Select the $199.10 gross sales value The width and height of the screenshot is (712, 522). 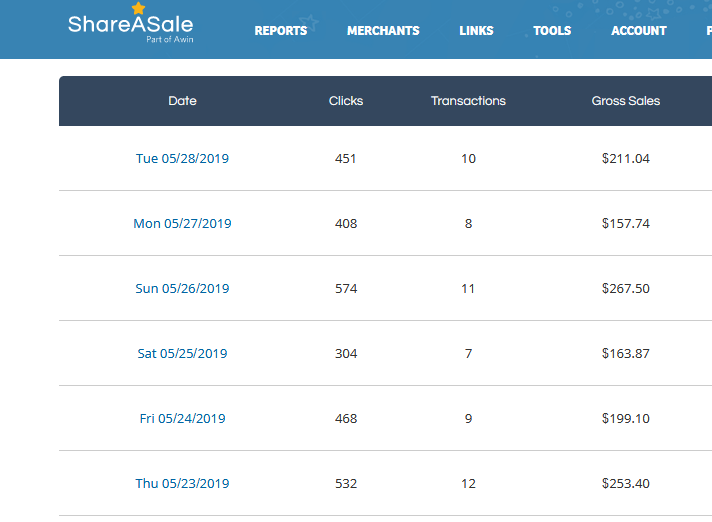click(x=626, y=418)
